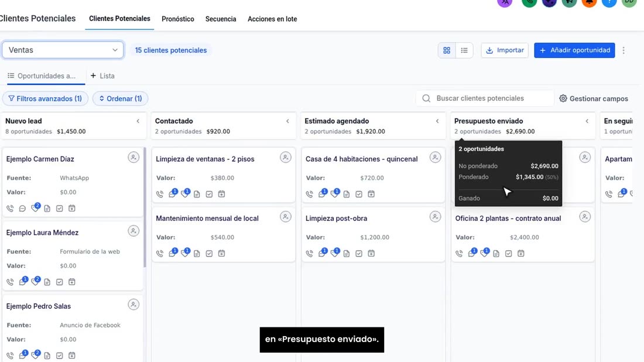Open tags icon on Limpieza post-obra card

coord(335,252)
